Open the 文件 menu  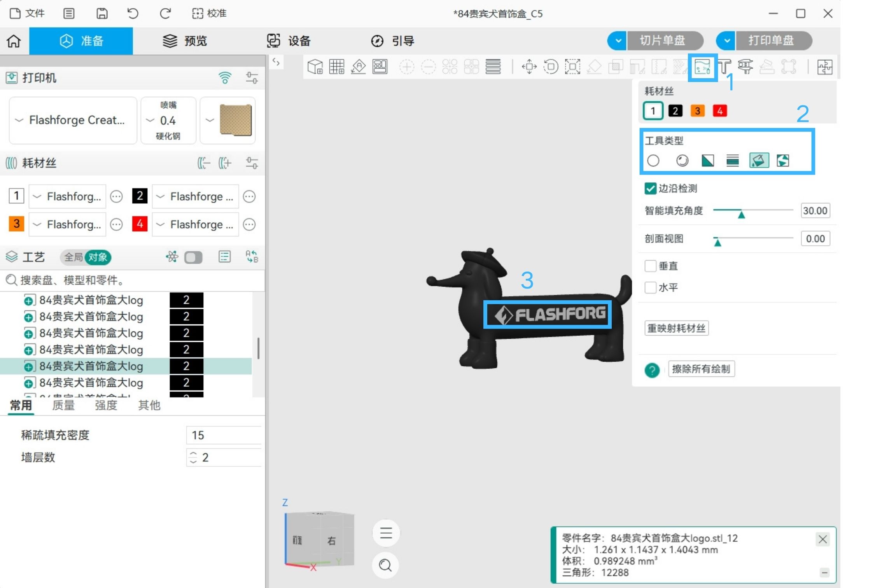click(x=27, y=14)
